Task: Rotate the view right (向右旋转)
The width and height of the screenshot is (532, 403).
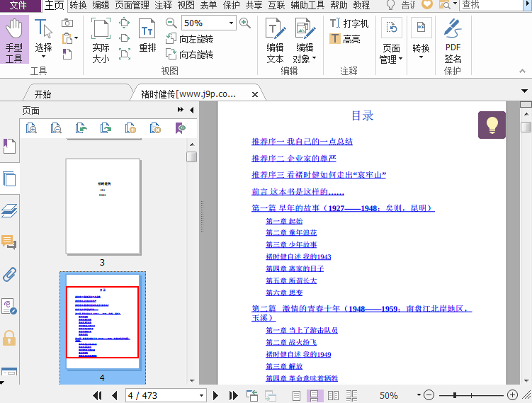Action: (x=189, y=55)
